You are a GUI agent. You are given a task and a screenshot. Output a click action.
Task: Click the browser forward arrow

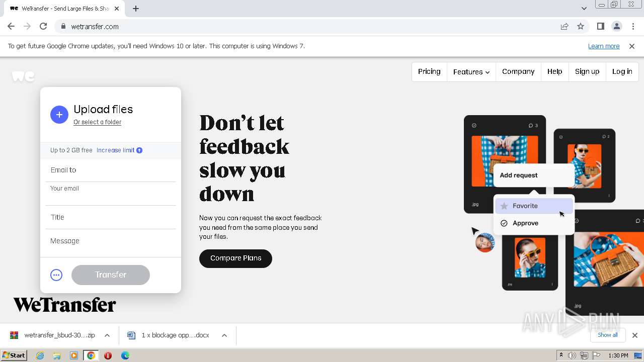coord(27,26)
